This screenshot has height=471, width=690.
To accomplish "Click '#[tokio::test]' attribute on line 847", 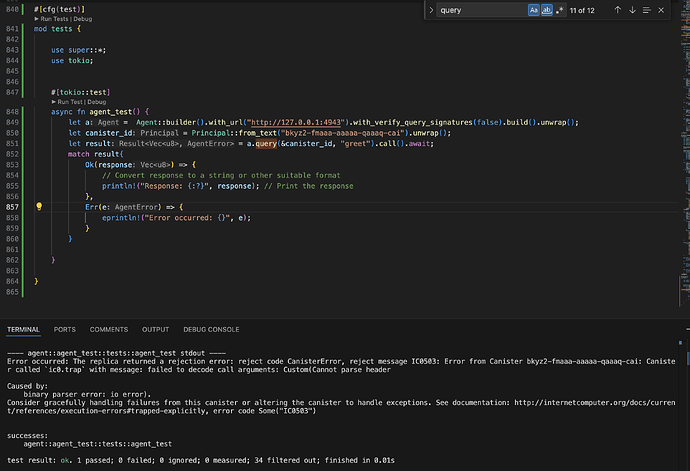I will point(81,92).
